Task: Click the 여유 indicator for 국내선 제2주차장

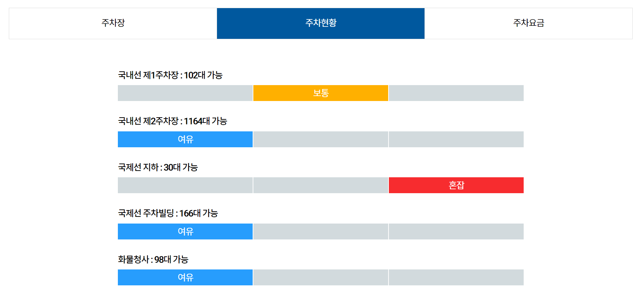Action: 185,139
